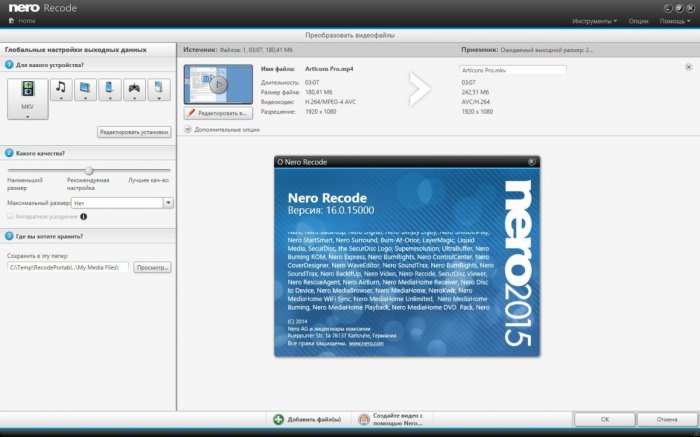Viewport: 700px width, 437px height.
Task: Open the Помощь menu
Action: click(675, 21)
